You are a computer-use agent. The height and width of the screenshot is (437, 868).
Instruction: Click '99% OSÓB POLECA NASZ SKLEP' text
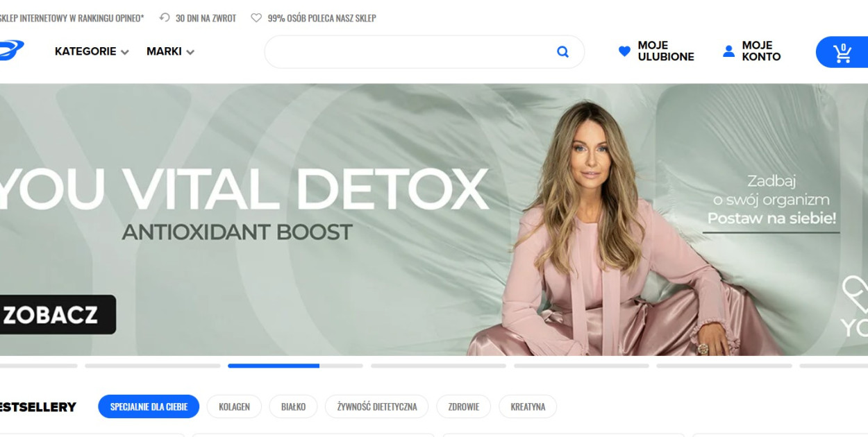tap(322, 18)
